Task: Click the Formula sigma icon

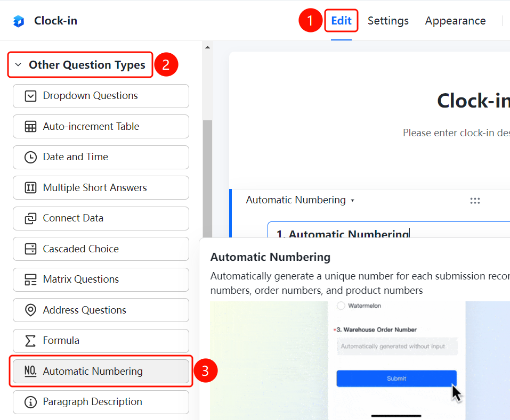Action: click(x=30, y=341)
